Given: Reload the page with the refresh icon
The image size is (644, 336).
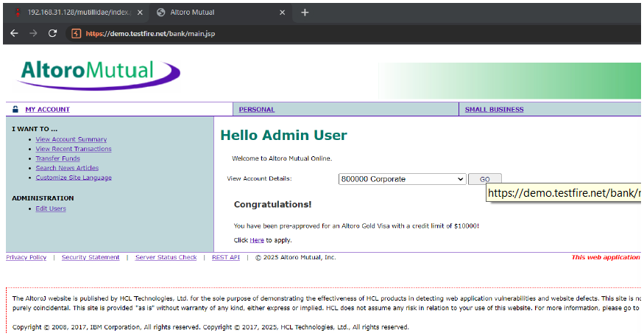Looking at the screenshot, I should (x=52, y=33).
